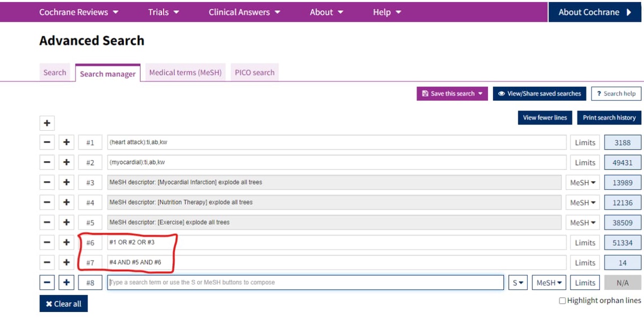Click the #1 OR #2 OR #3 field
644x319 pixels.
[336, 242]
